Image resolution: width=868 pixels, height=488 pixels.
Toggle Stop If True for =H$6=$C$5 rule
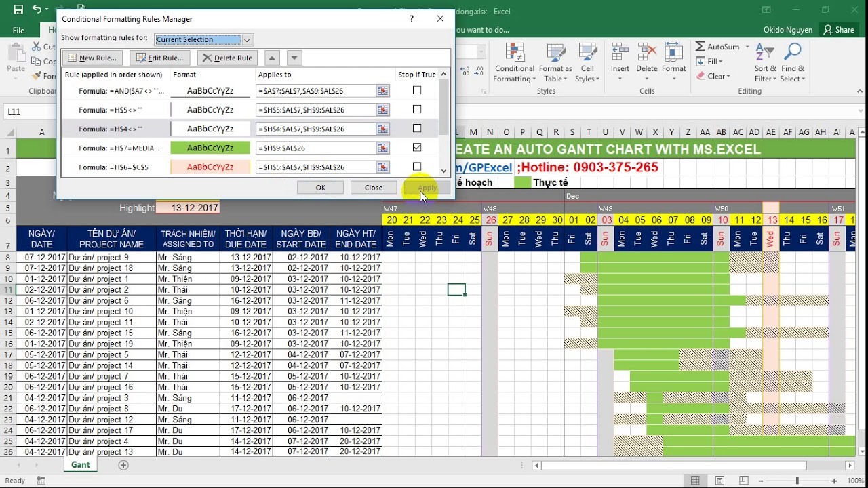(417, 166)
